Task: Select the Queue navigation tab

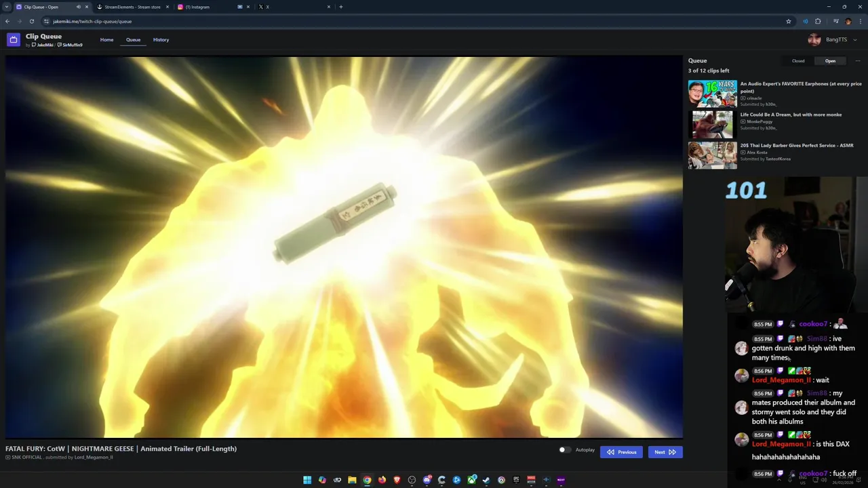Action: click(133, 40)
